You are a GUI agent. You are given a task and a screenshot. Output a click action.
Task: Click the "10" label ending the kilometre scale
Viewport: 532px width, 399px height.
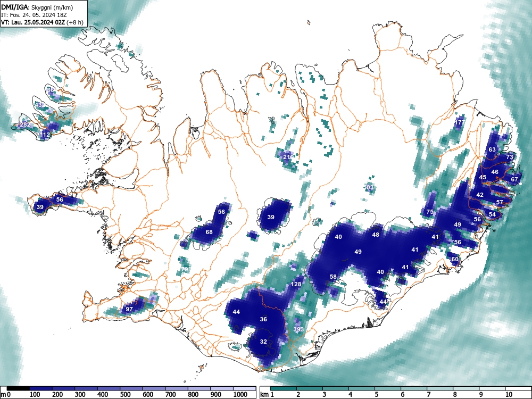point(508,394)
